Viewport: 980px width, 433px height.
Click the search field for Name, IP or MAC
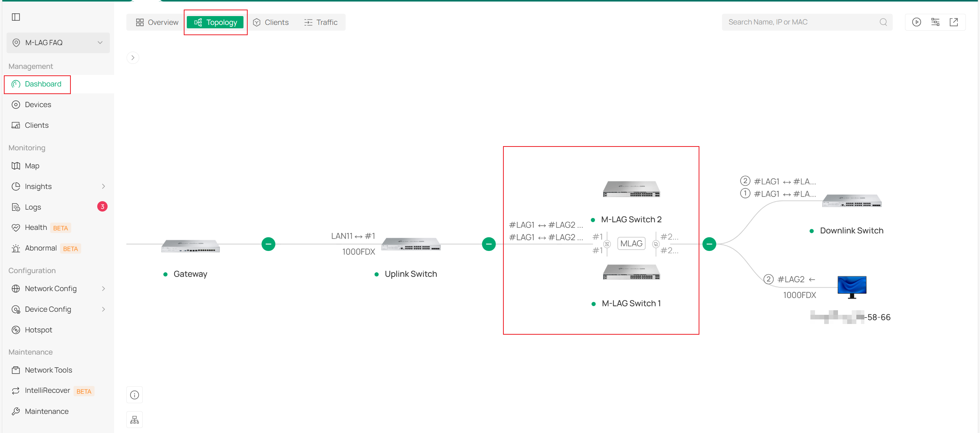tap(800, 22)
